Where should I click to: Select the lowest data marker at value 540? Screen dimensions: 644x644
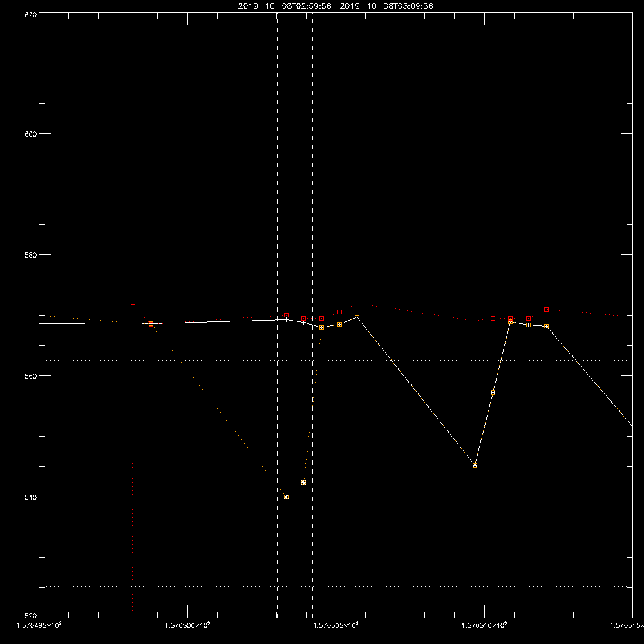(287, 497)
